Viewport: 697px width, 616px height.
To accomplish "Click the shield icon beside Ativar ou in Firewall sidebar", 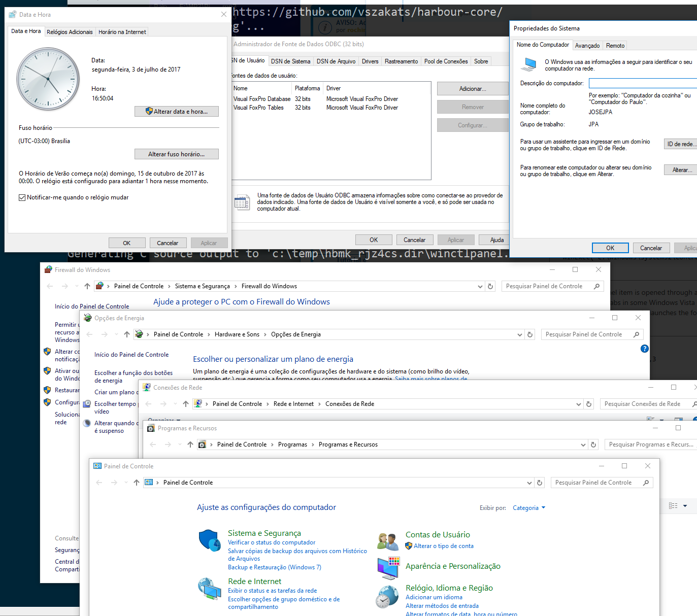I will (x=47, y=371).
